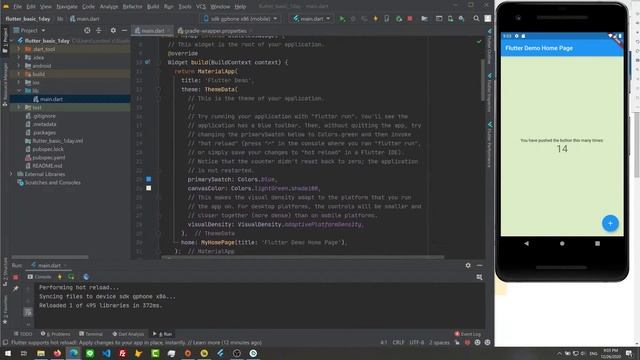Select pubspec.yaml in the project tree

(x=45, y=158)
